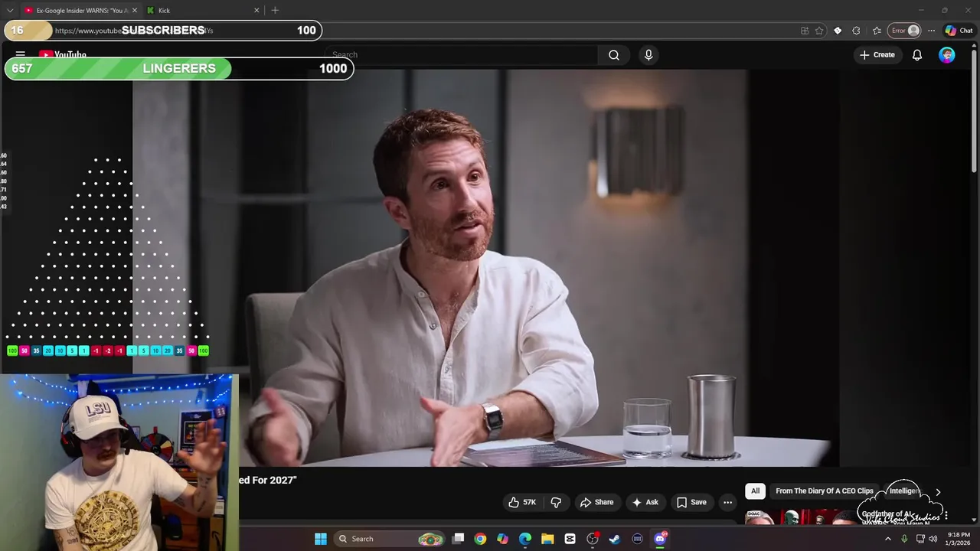Open the Ask AI button
This screenshot has height=551, width=980.
point(645,502)
